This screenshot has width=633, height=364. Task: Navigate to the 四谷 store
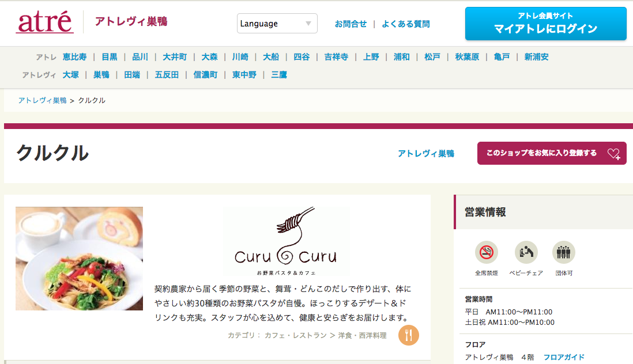point(302,57)
